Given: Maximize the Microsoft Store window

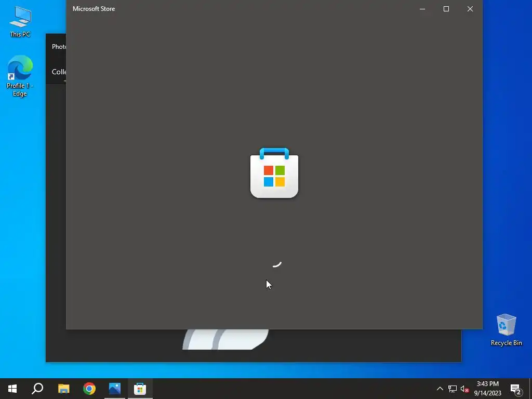Looking at the screenshot, I should tap(446, 9).
